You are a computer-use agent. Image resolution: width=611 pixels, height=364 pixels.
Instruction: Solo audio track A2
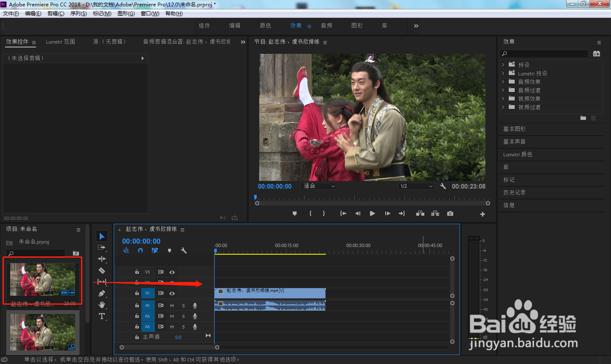point(183,316)
